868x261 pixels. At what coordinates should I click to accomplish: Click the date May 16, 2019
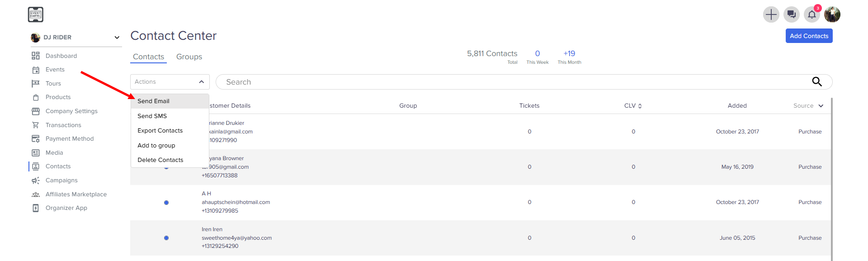click(x=737, y=167)
